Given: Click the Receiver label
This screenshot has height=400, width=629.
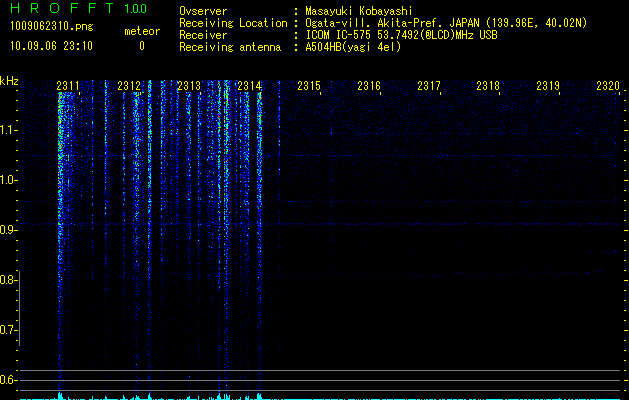Looking at the screenshot, I should click(x=203, y=35).
